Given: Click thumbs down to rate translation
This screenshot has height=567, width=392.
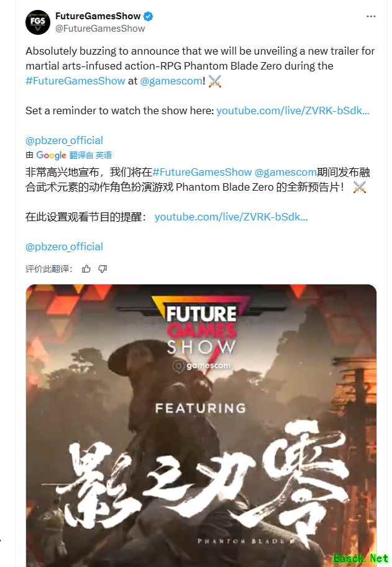Looking at the screenshot, I should (103, 269).
